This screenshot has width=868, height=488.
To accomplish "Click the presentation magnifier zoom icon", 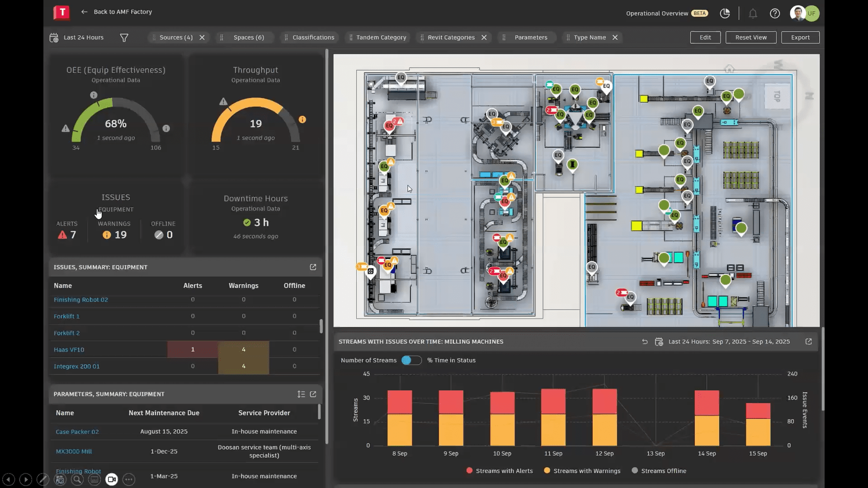I will coord(77,479).
